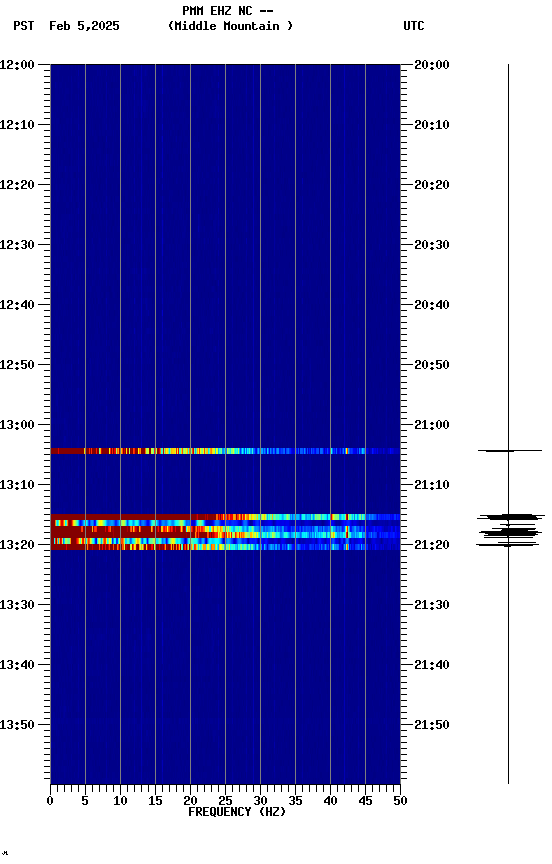Click the seismogram spike near 21:04 UTC

[510, 451]
